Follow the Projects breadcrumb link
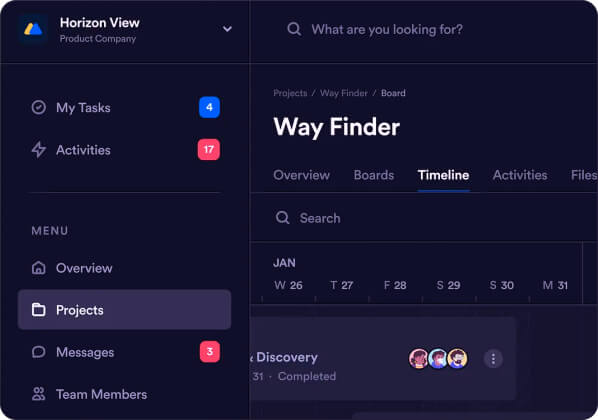The width and height of the screenshot is (598, 420). pyautogui.click(x=290, y=93)
